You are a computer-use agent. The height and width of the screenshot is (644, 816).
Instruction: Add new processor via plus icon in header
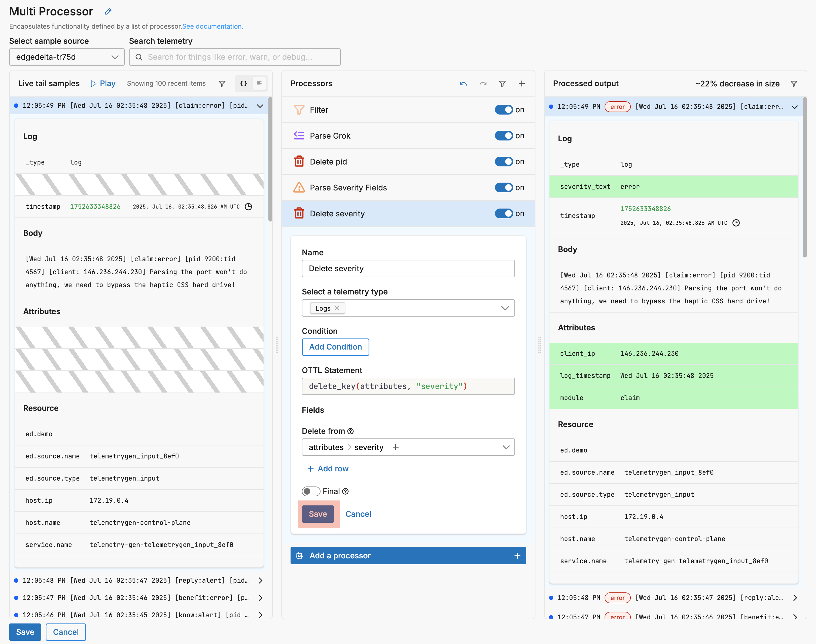522,83
